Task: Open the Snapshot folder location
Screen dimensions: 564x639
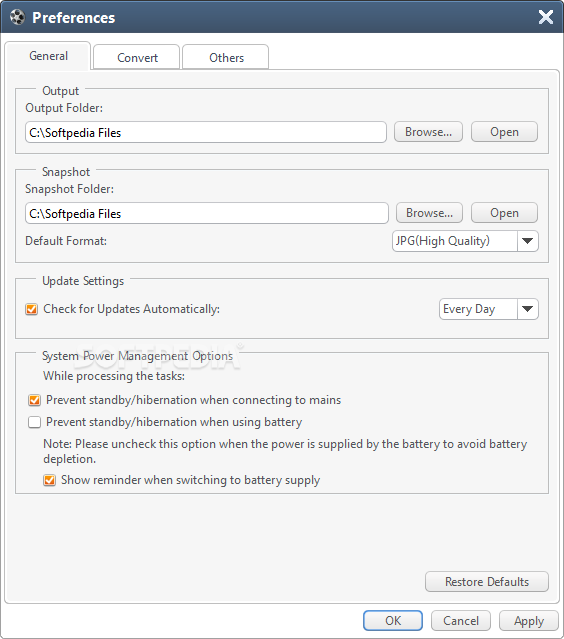Action: point(504,213)
